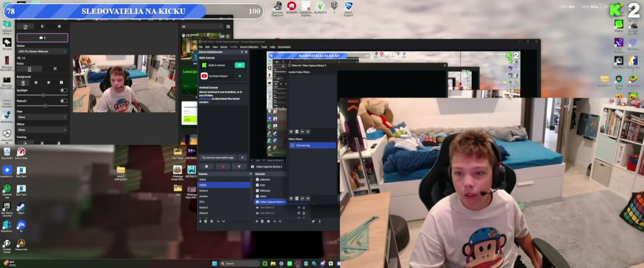The height and width of the screenshot is (268, 644).
Task: Click the Windows Start button
Action: (215, 264)
